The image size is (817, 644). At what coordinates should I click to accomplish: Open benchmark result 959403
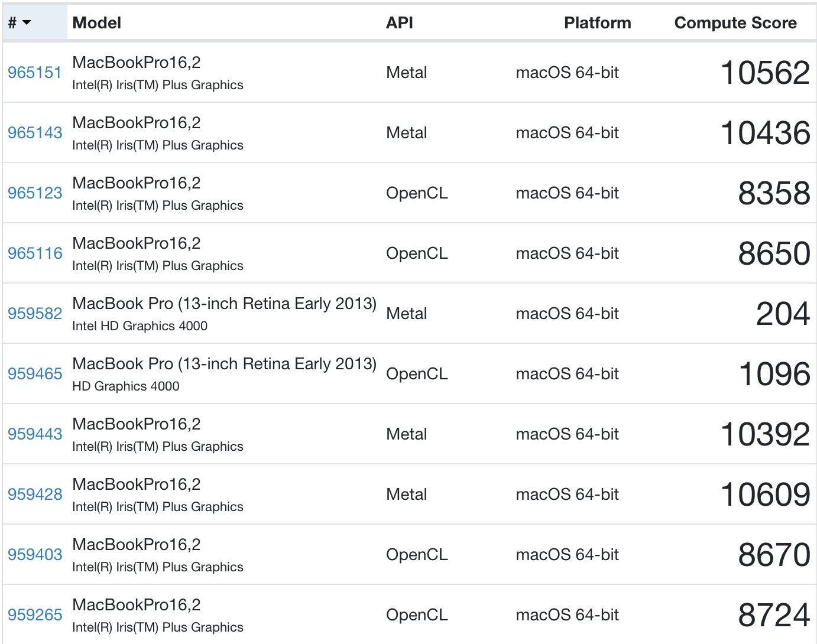click(x=35, y=555)
